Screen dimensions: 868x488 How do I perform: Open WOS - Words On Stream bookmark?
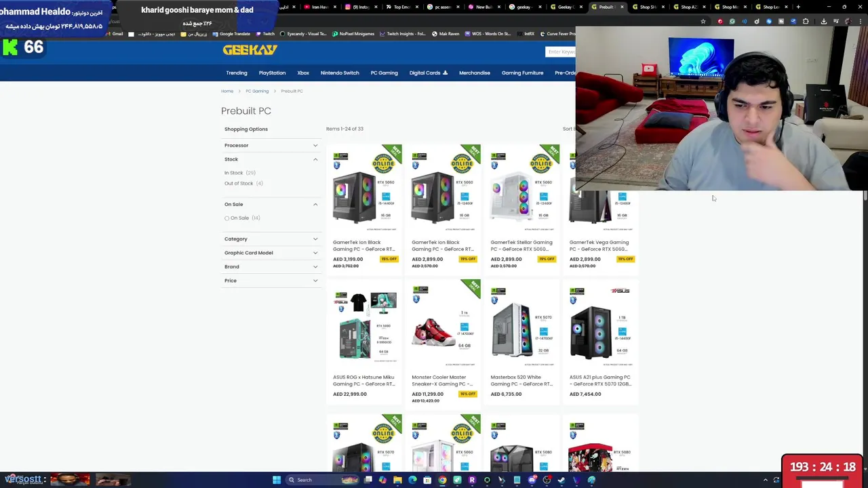click(487, 34)
